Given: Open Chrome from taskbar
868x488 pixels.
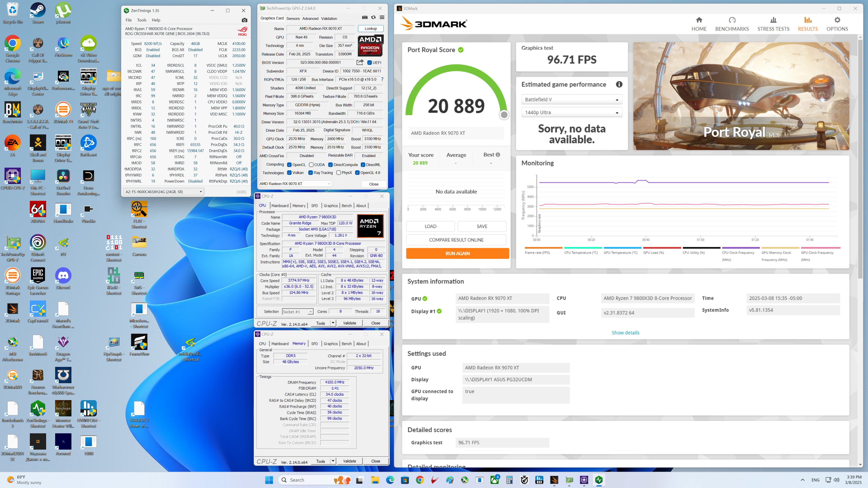Looking at the screenshot, I should 420,480.
